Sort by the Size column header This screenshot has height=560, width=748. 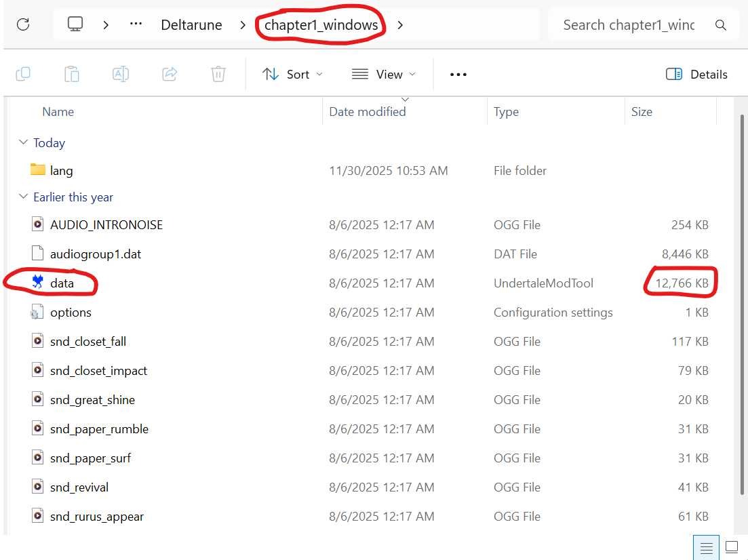tap(642, 112)
